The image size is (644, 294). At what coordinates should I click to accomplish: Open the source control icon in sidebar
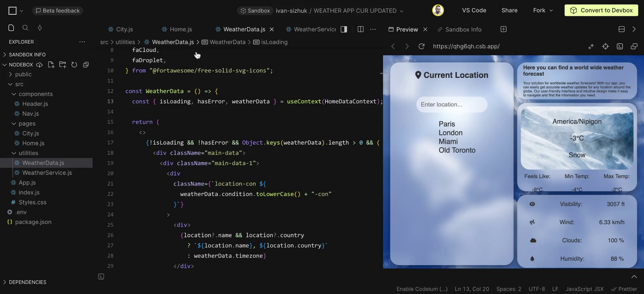[40, 28]
